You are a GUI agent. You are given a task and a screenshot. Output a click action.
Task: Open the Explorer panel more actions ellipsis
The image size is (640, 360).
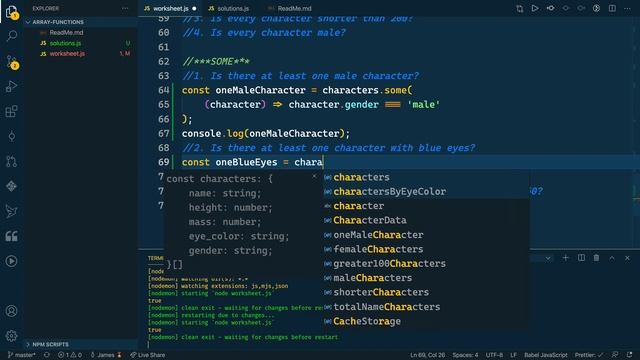(x=125, y=8)
